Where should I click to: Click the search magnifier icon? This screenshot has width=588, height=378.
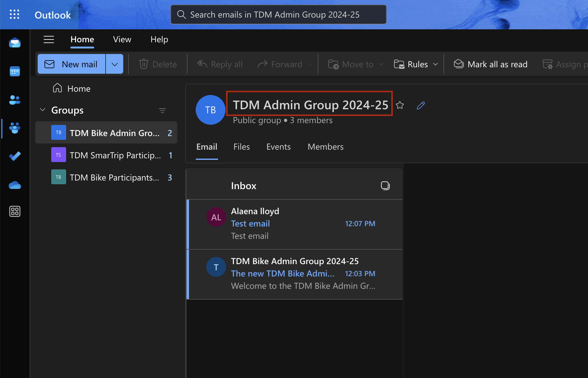181,15
